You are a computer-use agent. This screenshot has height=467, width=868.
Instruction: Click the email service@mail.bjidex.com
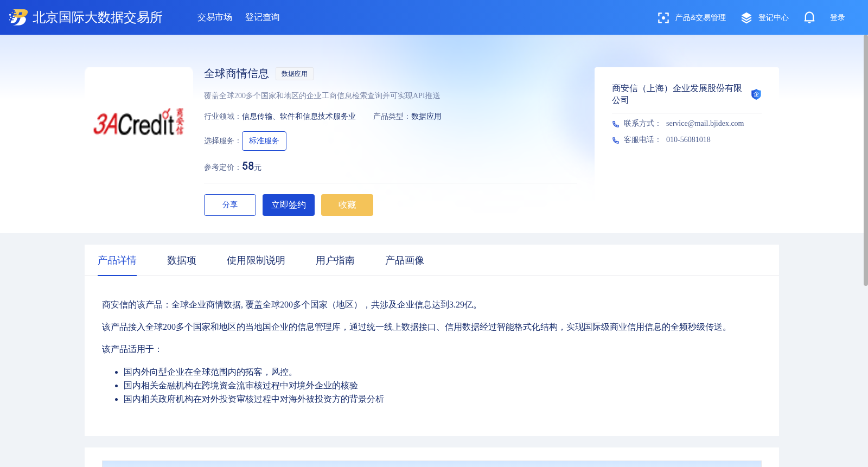click(x=705, y=124)
